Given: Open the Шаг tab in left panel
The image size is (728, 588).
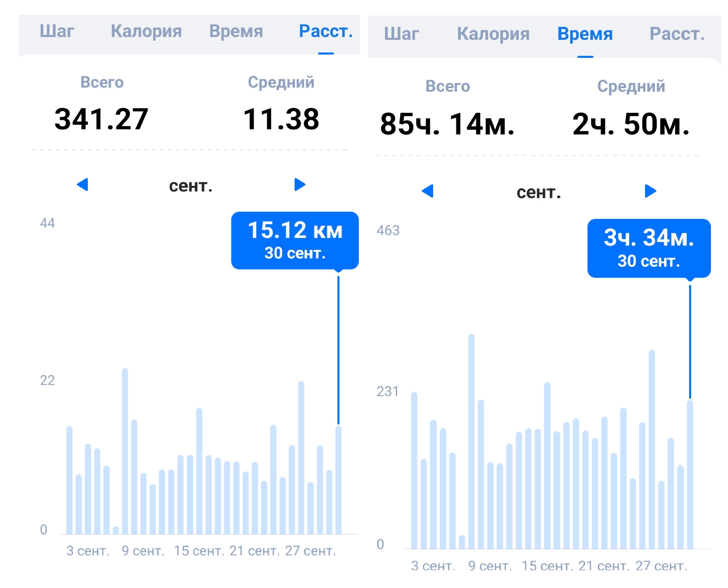Looking at the screenshot, I should 57,31.
